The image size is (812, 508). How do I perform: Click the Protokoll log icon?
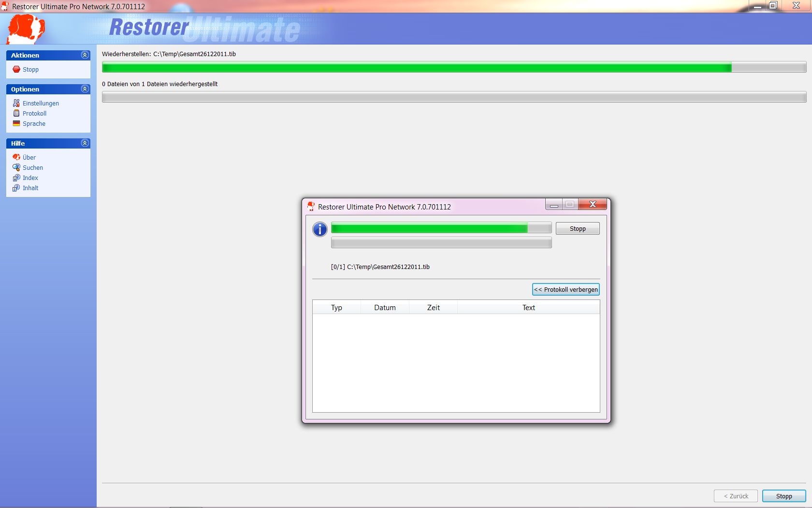pyautogui.click(x=16, y=113)
